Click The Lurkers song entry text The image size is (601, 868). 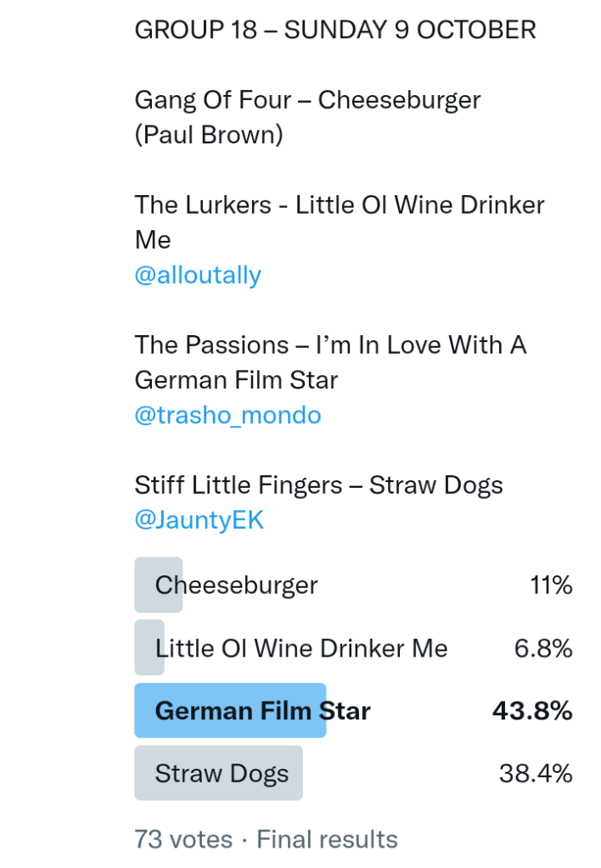(x=339, y=205)
